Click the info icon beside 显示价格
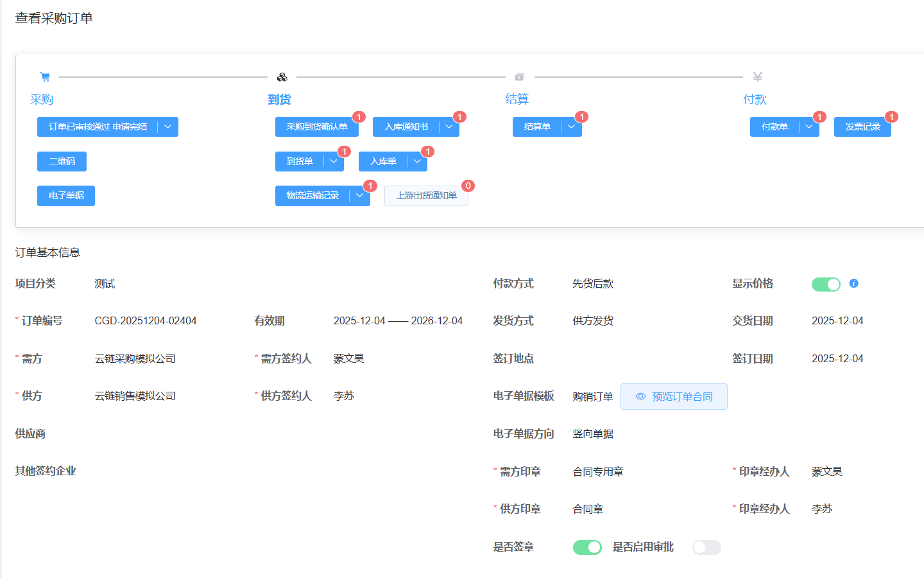This screenshot has width=924, height=578. 853,283
